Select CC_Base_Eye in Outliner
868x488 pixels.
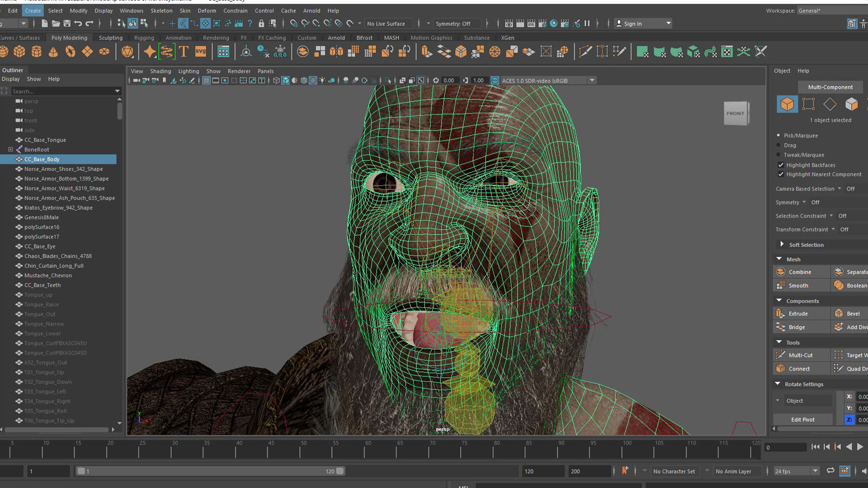pyautogui.click(x=40, y=246)
